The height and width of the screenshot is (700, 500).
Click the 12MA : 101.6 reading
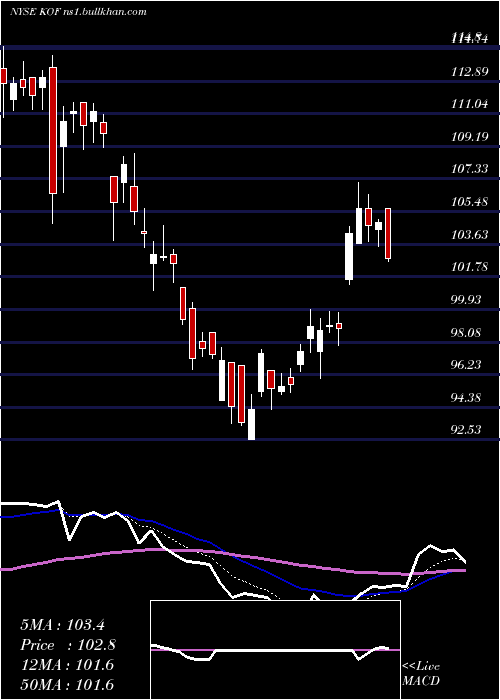click(x=67, y=665)
